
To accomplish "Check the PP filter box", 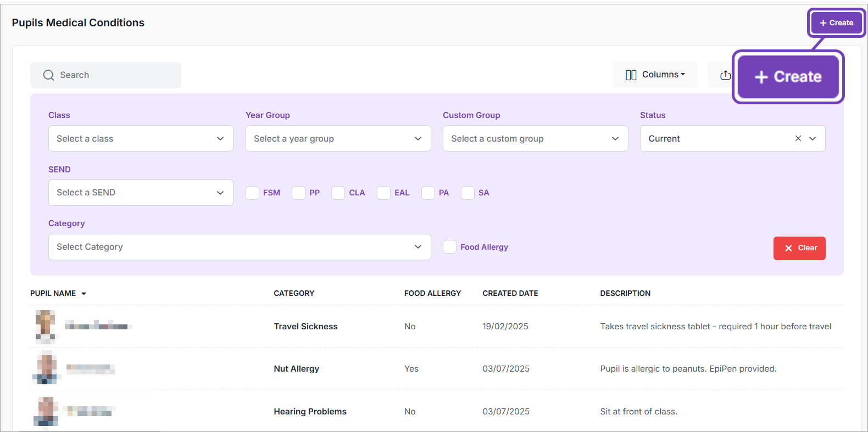I will coord(298,193).
